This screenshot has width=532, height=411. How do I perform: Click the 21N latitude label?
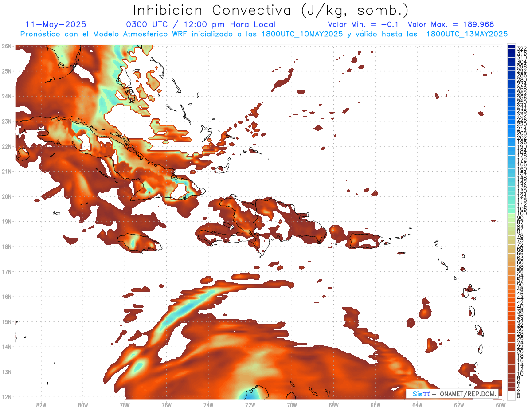click(x=6, y=171)
